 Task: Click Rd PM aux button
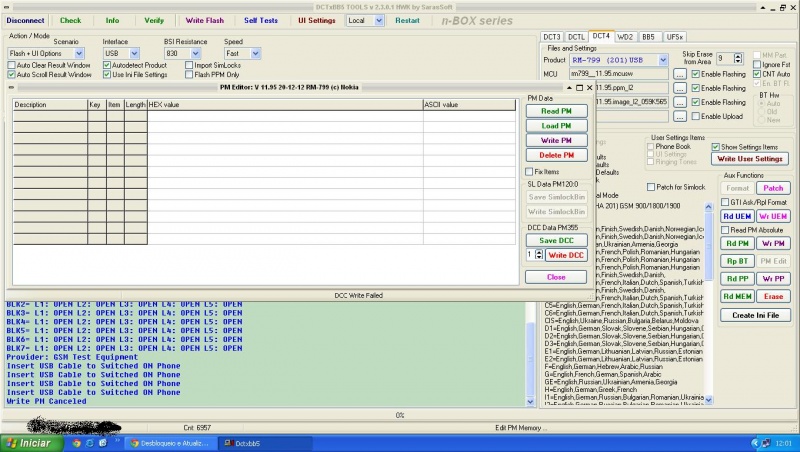pyautogui.click(x=737, y=244)
